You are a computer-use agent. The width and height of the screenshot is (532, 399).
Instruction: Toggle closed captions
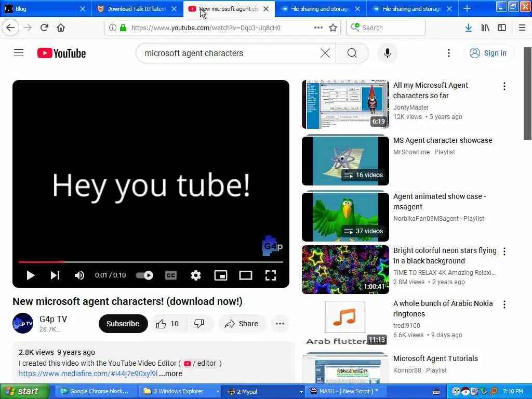[170, 275]
